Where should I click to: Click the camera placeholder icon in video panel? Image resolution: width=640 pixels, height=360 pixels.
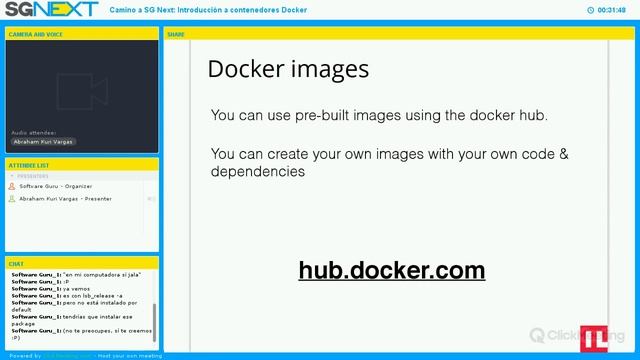pyautogui.click(x=82, y=91)
